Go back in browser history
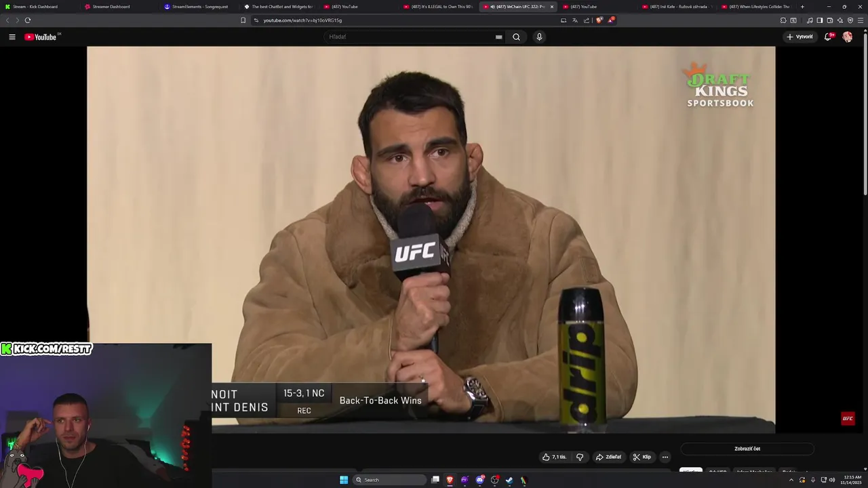 7,20
